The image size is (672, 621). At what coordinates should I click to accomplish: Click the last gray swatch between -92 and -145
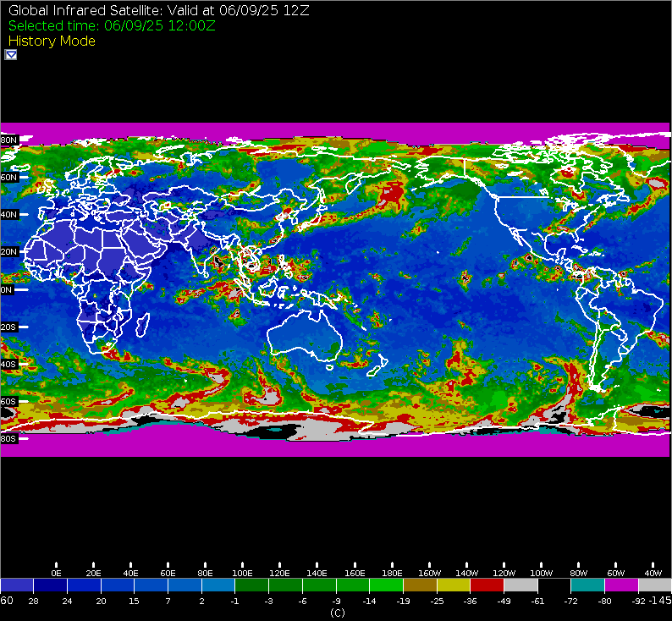click(x=655, y=585)
